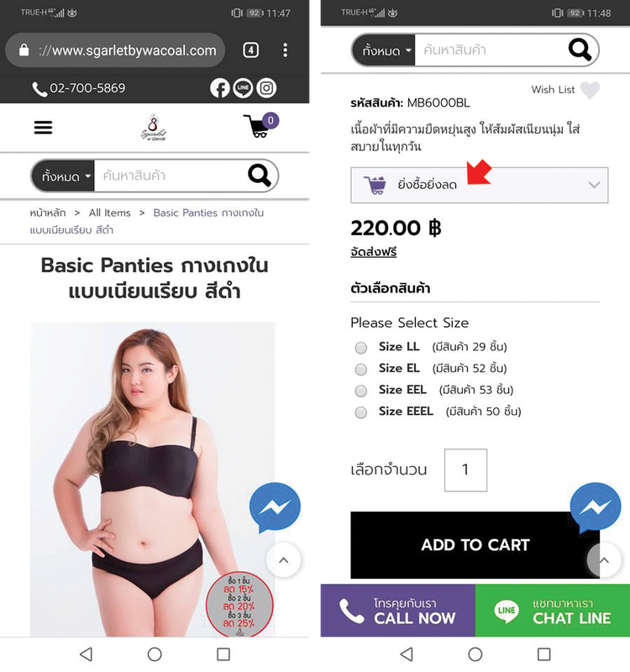The image size is (630, 672).
Task: Open the Instagram icon in header
Action: pyautogui.click(x=266, y=88)
